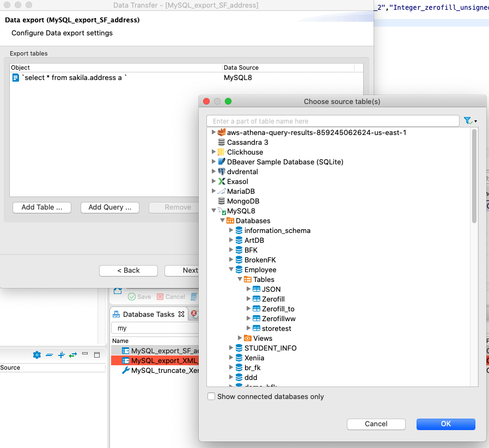Click the query icon beside the sakila.address query
489x448 pixels.
(16, 77)
